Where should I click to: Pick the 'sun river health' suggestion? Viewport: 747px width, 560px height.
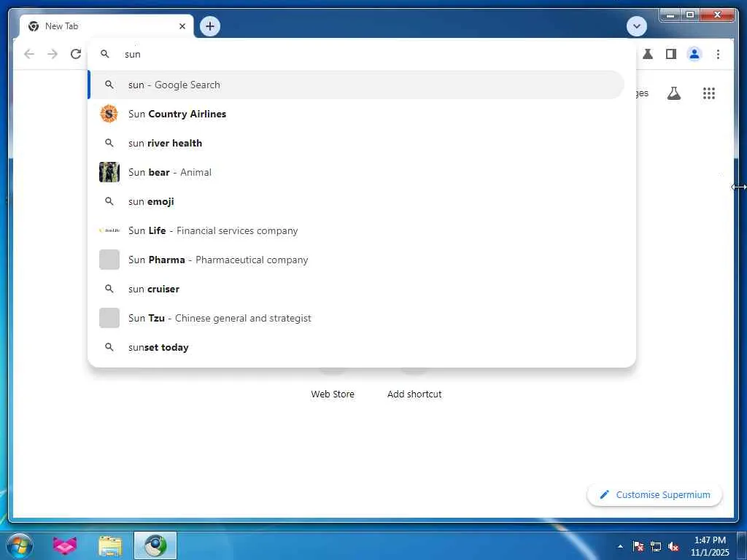click(x=356, y=143)
